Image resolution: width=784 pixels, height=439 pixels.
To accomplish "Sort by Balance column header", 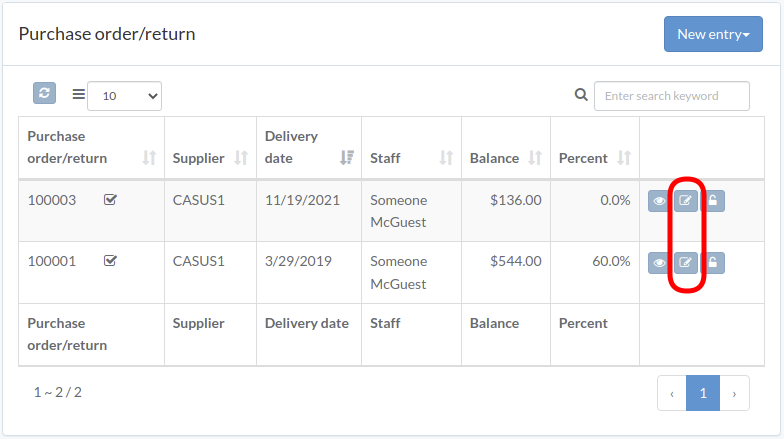I will tap(535, 158).
